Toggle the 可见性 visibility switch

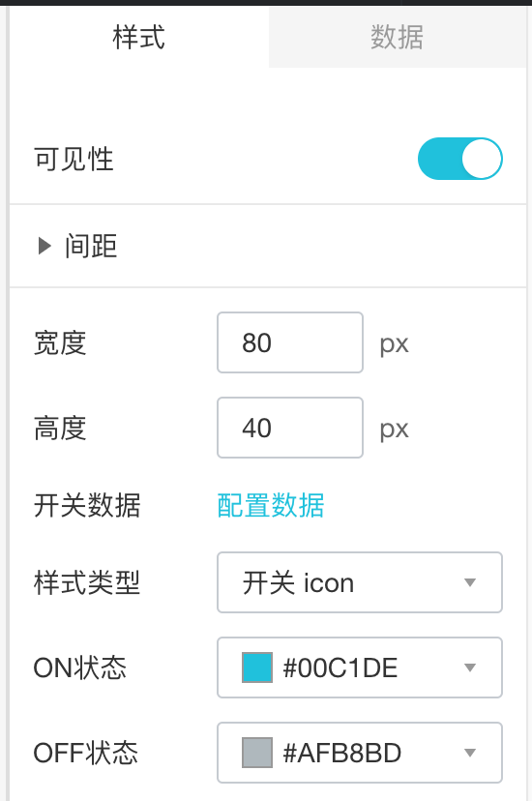click(x=460, y=159)
